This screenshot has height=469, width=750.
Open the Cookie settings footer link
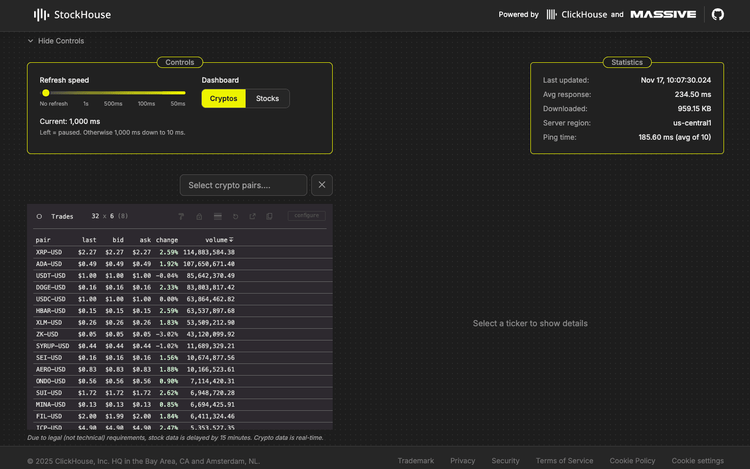pos(697,461)
